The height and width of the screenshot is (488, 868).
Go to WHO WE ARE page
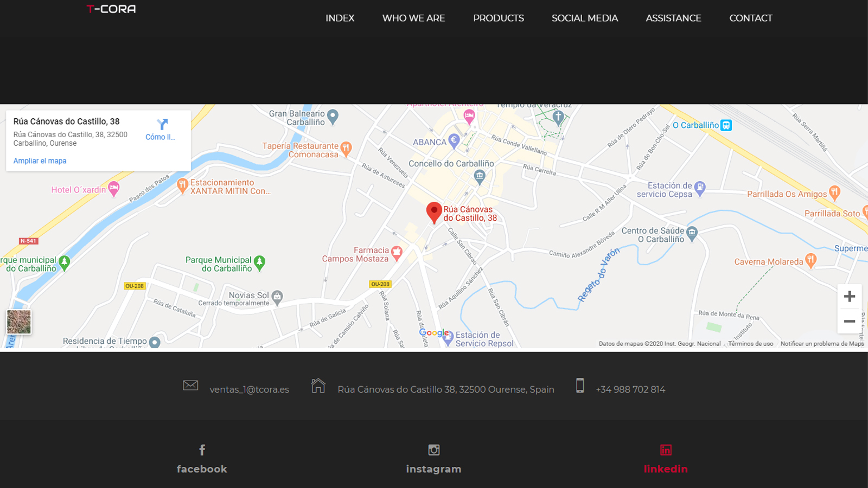click(413, 18)
